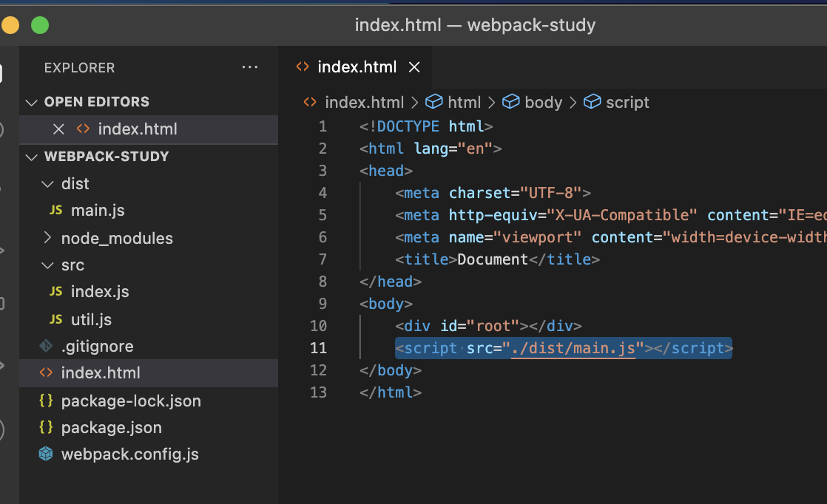Click the id="root" attribute on line 10
The height and width of the screenshot is (504, 827).
click(479, 327)
